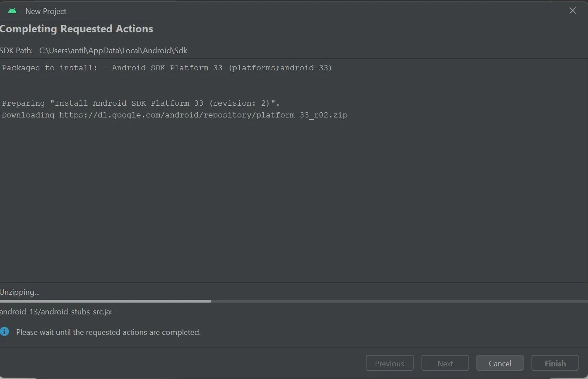Click the Android logo in title bar
Image resolution: width=588 pixels, height=379 pixels.
coord(12,11)
